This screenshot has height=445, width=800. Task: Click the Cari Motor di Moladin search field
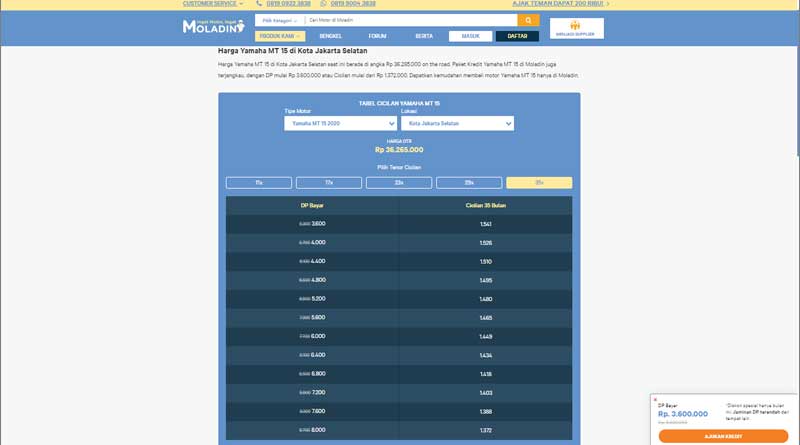coord(410,20)
